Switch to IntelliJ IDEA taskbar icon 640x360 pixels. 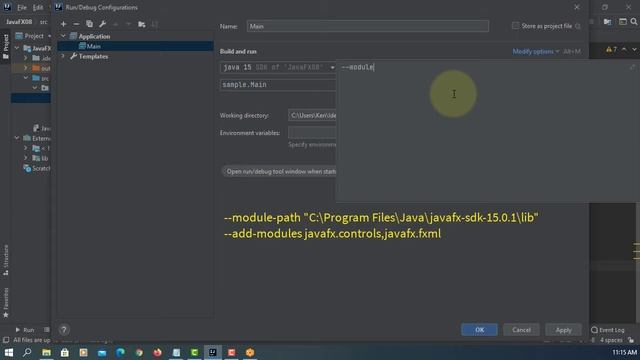pos(213,352)
